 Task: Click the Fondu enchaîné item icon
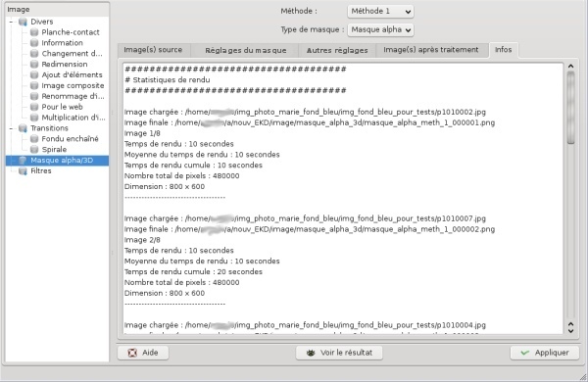34,139
